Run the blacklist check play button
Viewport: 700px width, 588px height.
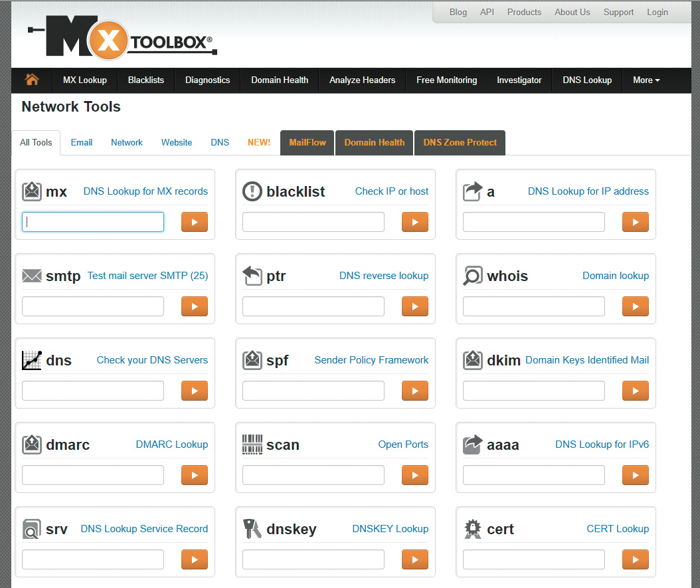click(415, 222)
